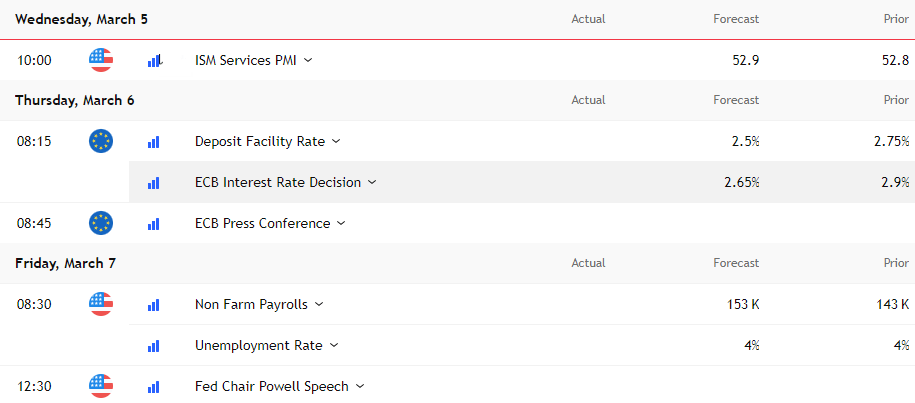Image resolution: width=915 pixels, height=403 pixels.
Task: Open the ECB Press Conference event
Action: 263,223
